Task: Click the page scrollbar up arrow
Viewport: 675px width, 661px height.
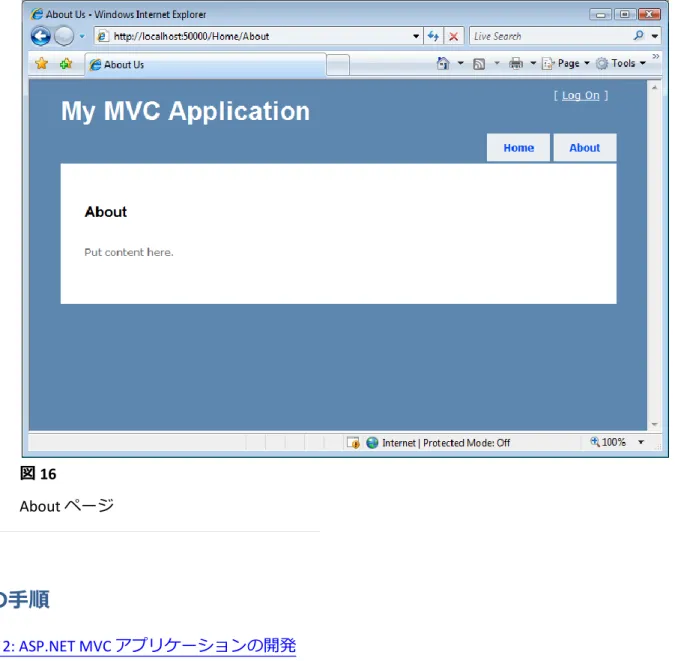Action: (654, 87)
